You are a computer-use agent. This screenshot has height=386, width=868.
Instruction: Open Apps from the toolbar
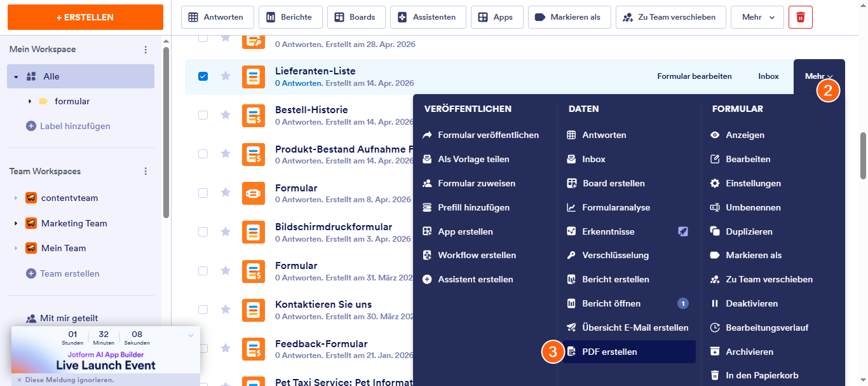coord(496,17)
